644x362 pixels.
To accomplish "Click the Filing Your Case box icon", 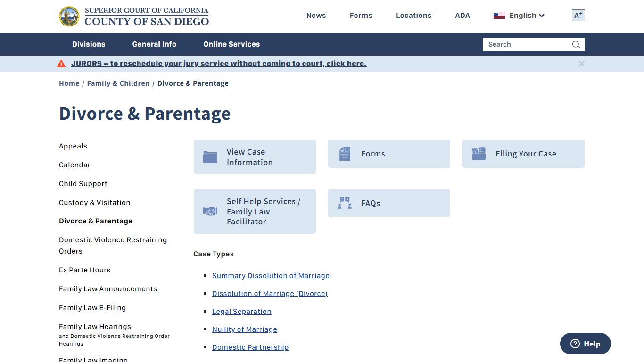I will (x=479, y=154).
